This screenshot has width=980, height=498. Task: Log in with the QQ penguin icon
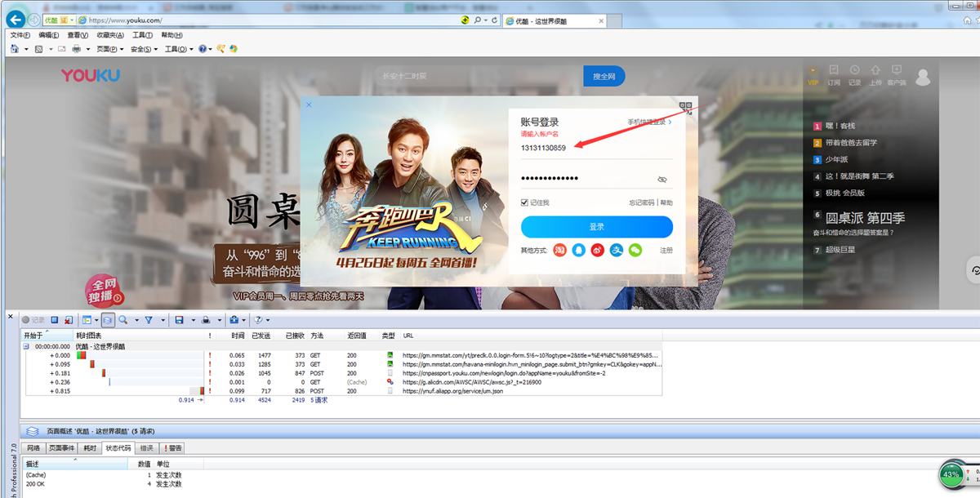pyautogui.click(x=579, y=250)
